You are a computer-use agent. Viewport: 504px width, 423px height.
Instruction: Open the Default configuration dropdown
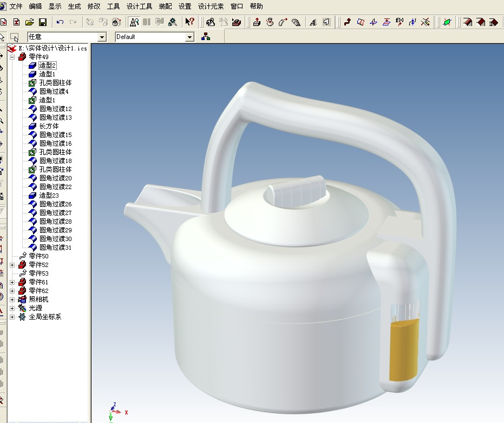tap(190, 37)
